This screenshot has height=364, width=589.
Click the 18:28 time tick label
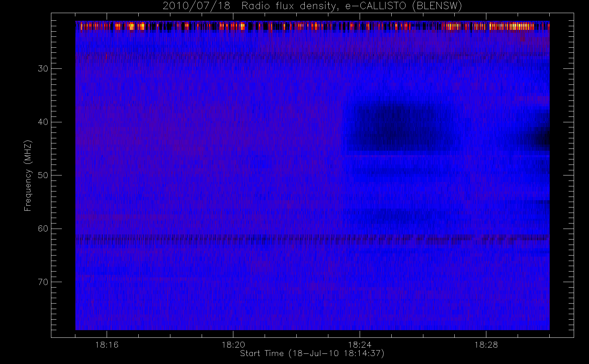pos(486,345)
